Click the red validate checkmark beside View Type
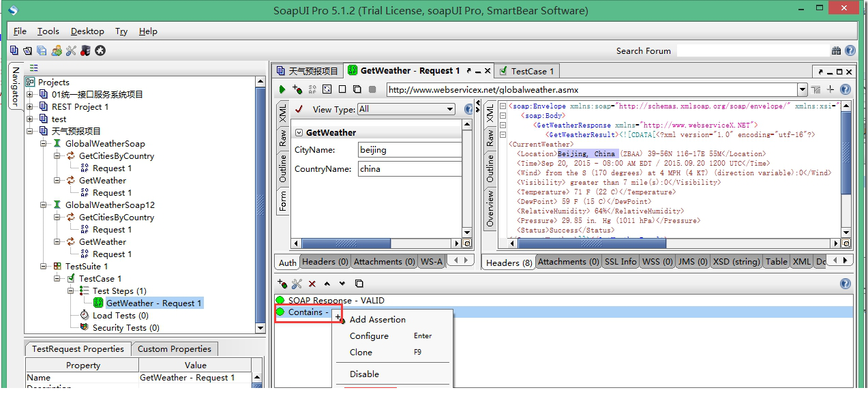This screenshot has width=868, height=403. click(x=299, y=109)
